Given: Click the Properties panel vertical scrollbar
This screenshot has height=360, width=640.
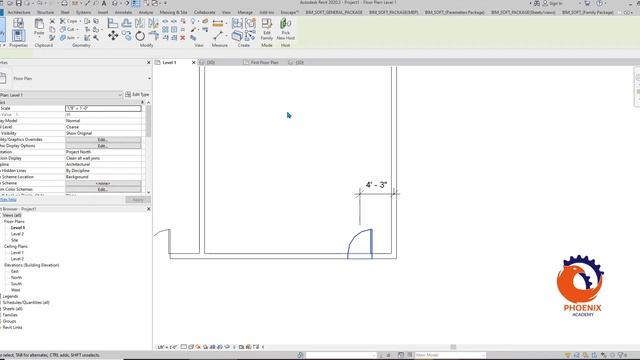Looking at the screenshot, I should 148,121.
